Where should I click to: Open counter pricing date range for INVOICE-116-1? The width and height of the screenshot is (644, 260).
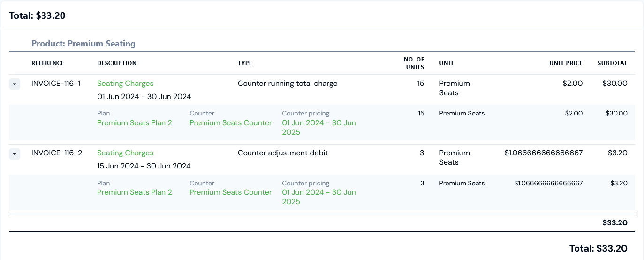coord(319,128)
